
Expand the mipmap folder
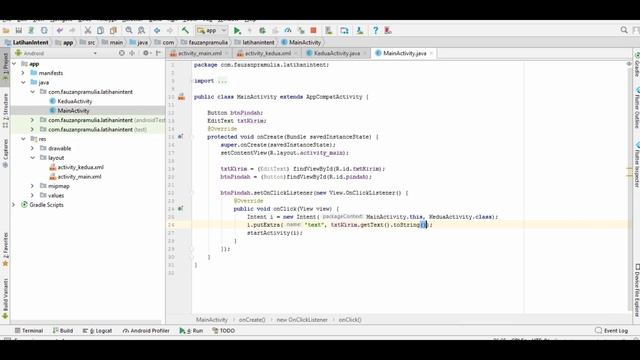pyautogui.click(x=32, y=186)
